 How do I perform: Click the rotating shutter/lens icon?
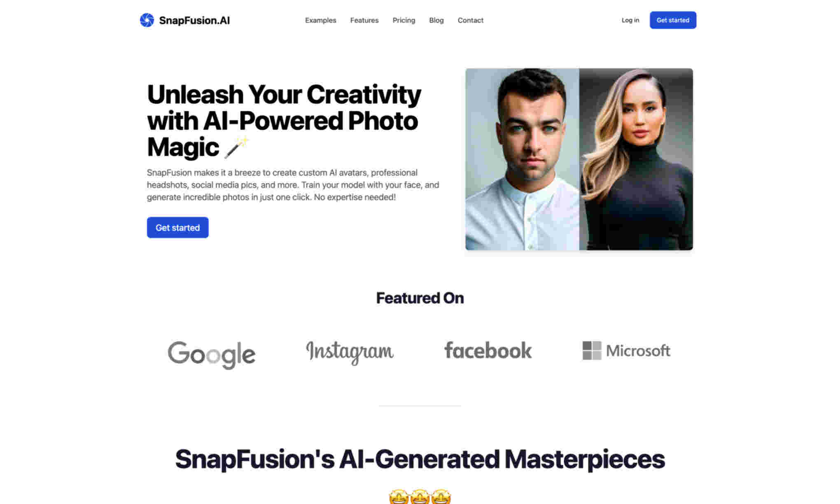pyautogui.click(x=147, y=20)
